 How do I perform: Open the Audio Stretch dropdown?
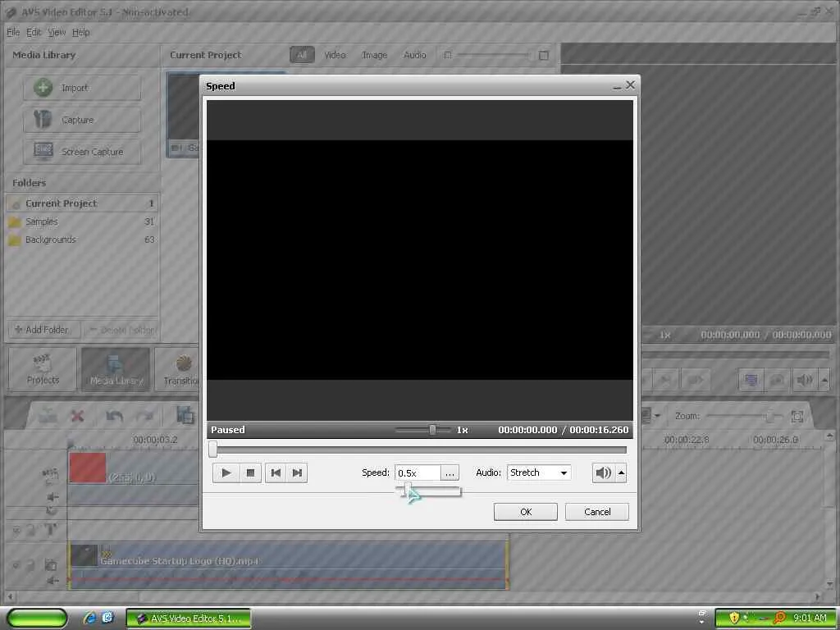point(539,472)
